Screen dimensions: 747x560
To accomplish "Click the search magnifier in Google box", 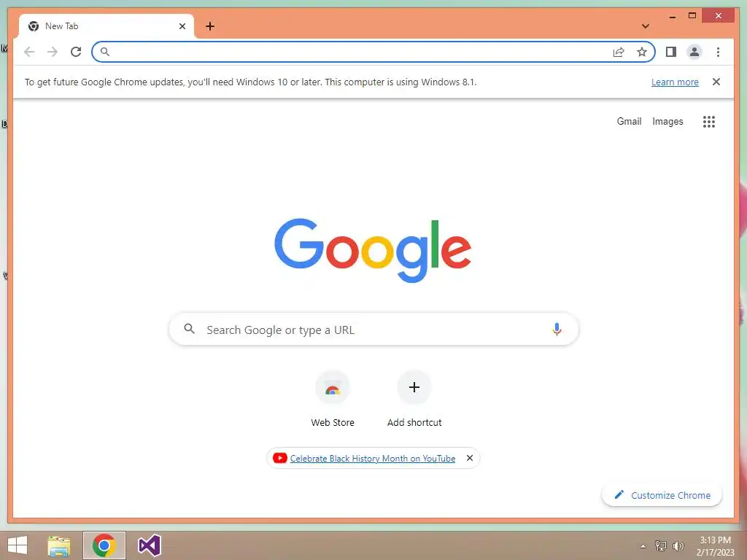I will pyautogui.click(x=189, y=329).
